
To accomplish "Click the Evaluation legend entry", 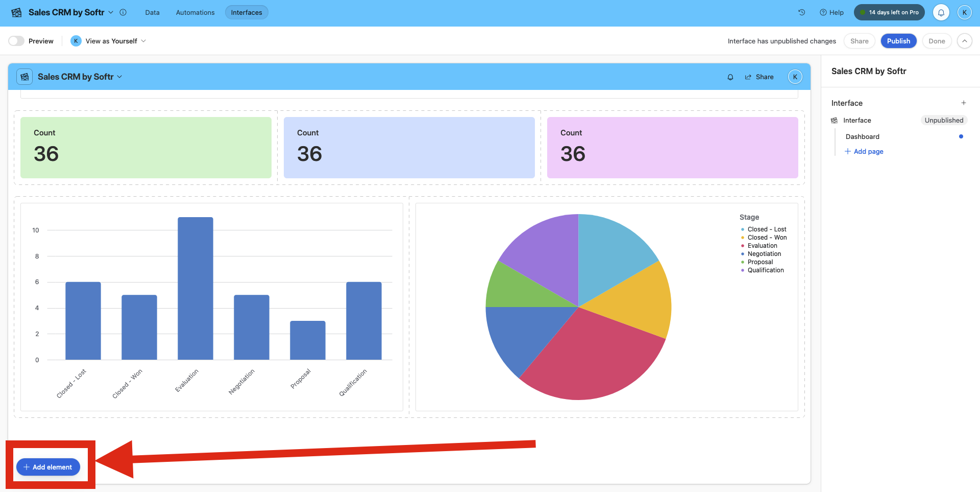I will click(759, 246).
